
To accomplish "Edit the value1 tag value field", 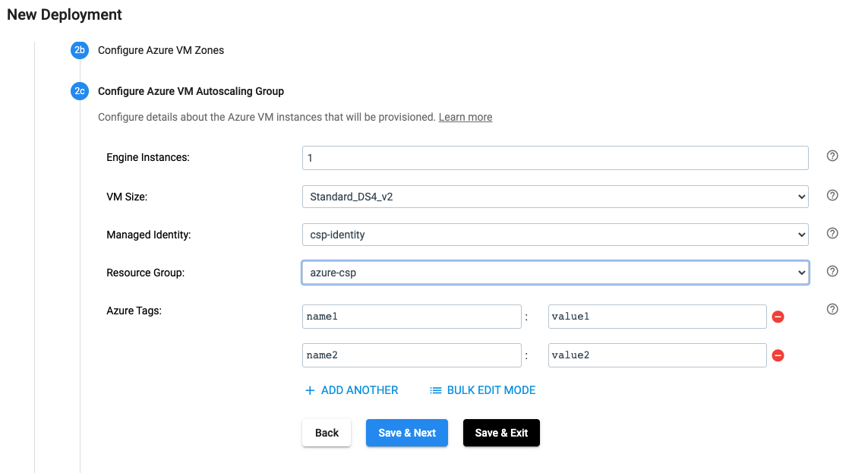I will tap(657, 317).
